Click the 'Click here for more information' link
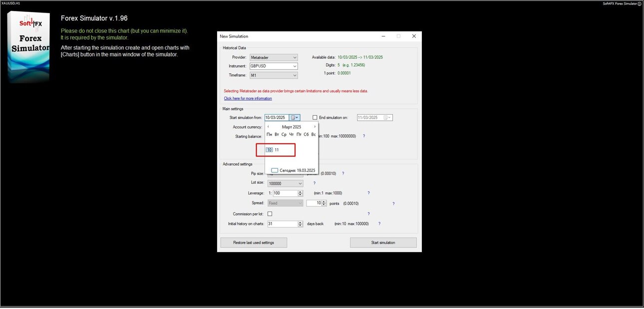 (248, 98)
